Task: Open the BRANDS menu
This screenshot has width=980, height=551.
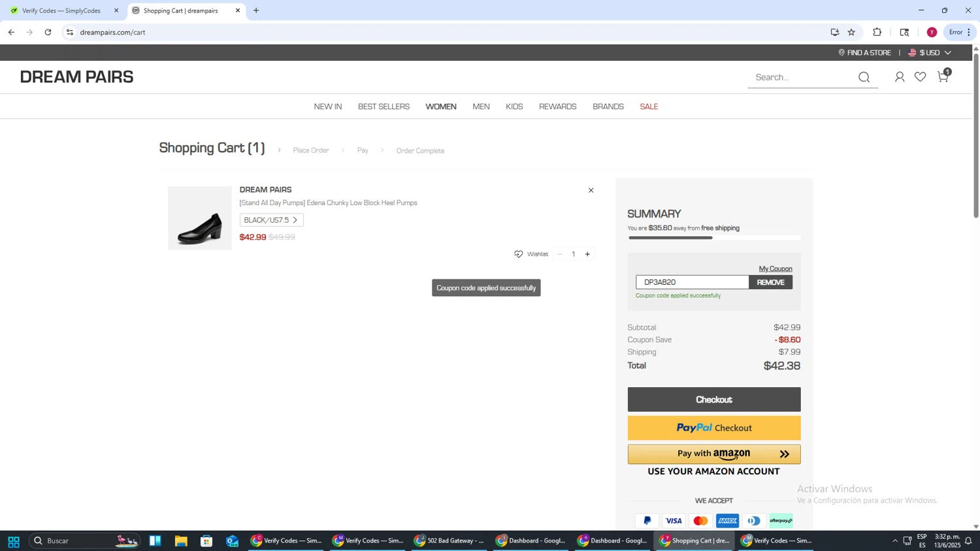Action: pyautogui.click(x=608, y=106)
